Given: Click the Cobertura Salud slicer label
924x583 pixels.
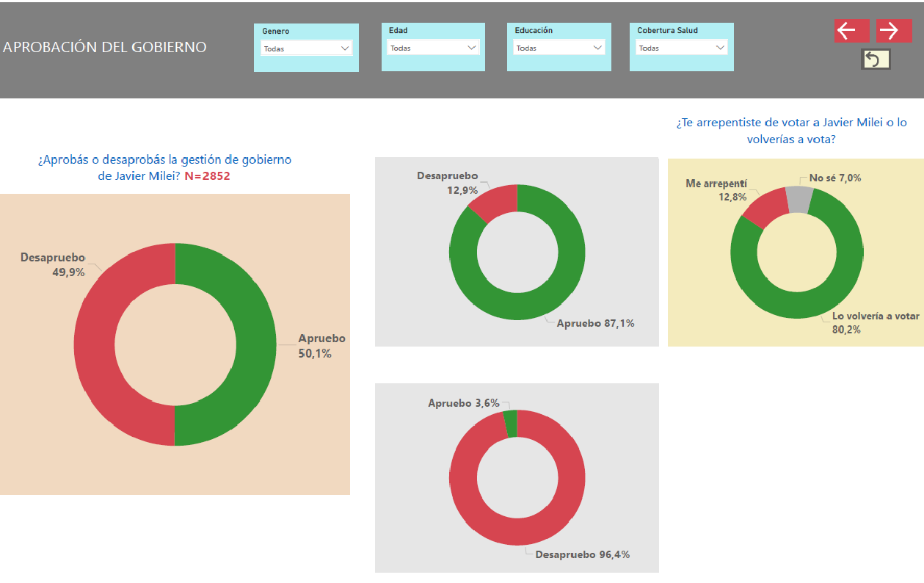Looking at the screenshot, I should tap(667, 31).
